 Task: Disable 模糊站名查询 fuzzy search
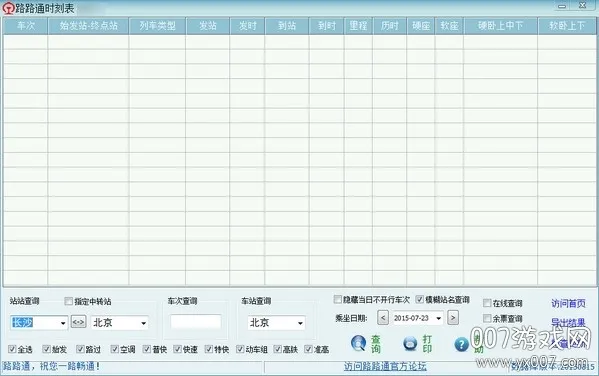click(x=419, y=299)
